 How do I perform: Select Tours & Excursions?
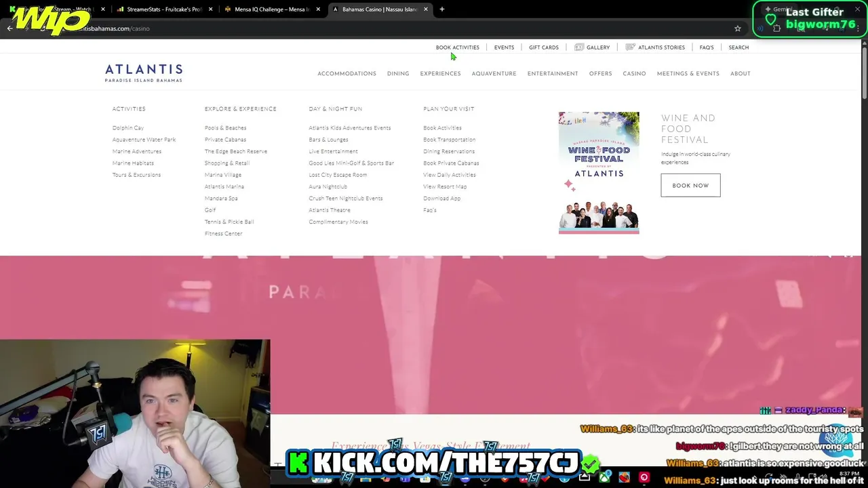point(136,175)
